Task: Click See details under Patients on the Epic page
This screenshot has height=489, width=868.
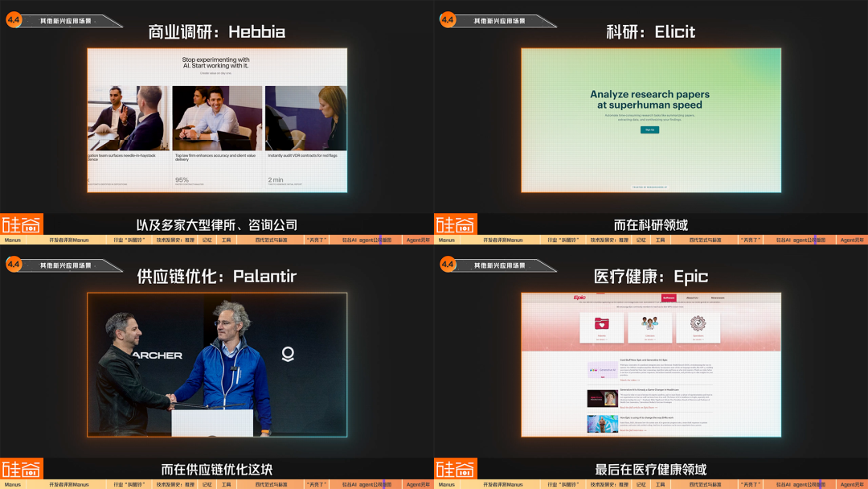Action: [602, 339]
